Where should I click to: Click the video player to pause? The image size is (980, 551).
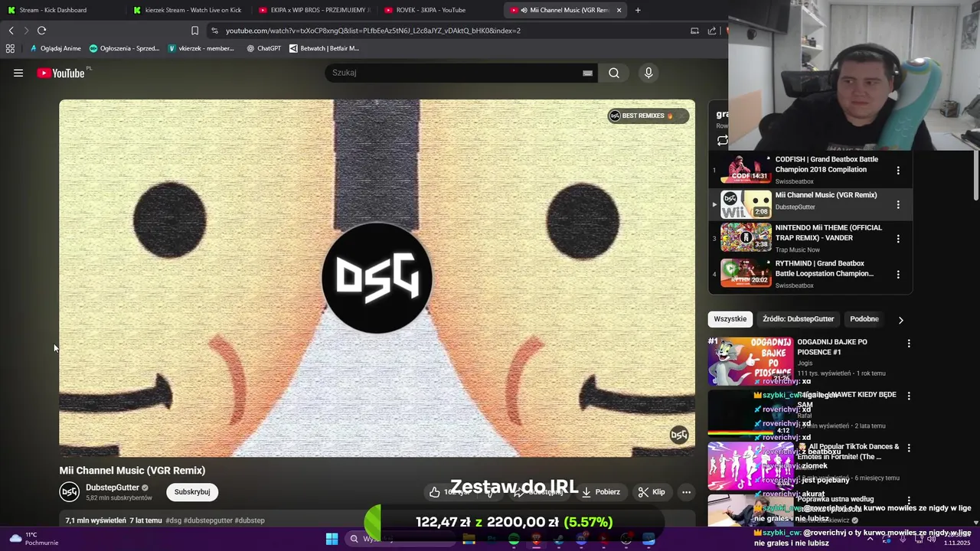[377, 278]
